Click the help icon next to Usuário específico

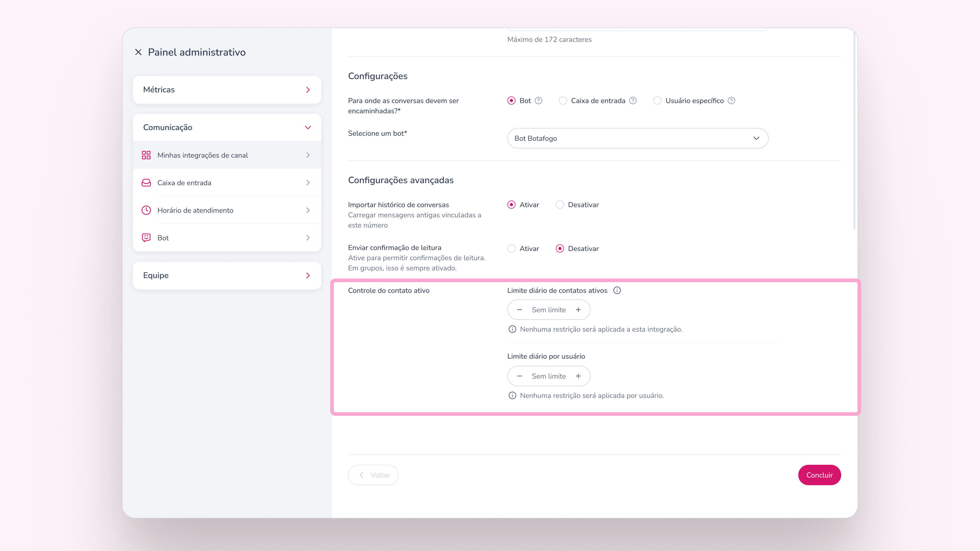(731, 101)
